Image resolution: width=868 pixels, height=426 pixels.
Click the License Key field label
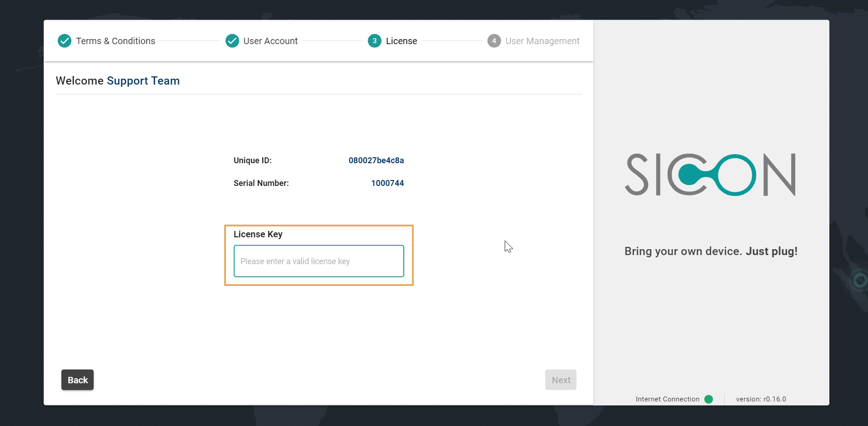pos(258,234)
